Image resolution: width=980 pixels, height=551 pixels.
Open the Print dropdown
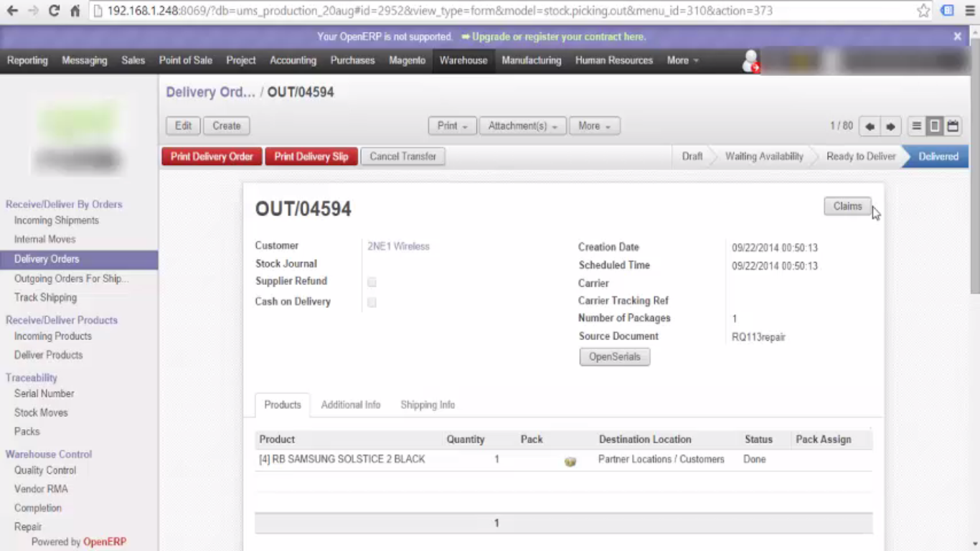(x=452, y=126)
